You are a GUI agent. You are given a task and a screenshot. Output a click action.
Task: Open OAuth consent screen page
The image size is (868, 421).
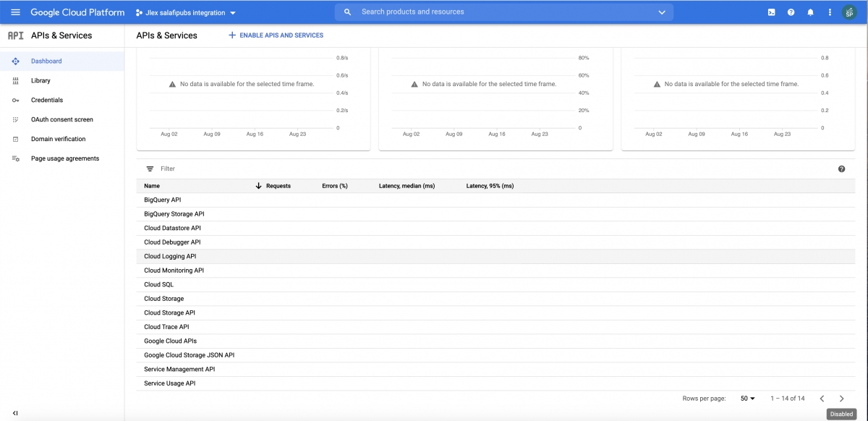pyautogui.click(x=61, y=119)
